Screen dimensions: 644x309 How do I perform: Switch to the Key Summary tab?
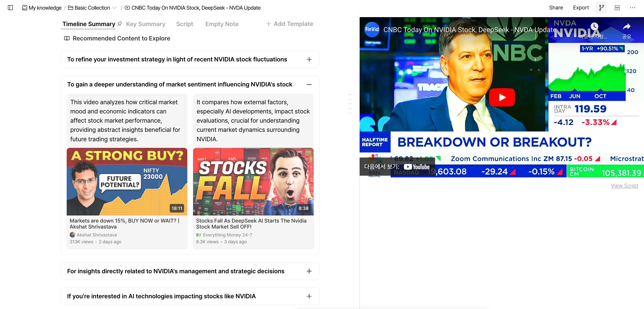pos(146,24)
